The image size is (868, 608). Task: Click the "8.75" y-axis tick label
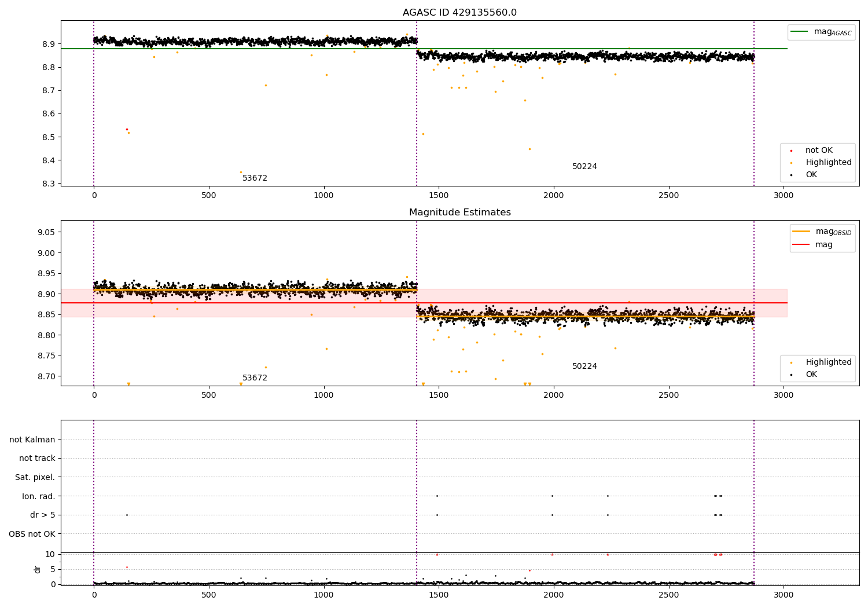pyautogui.click(x=46, y=356)
